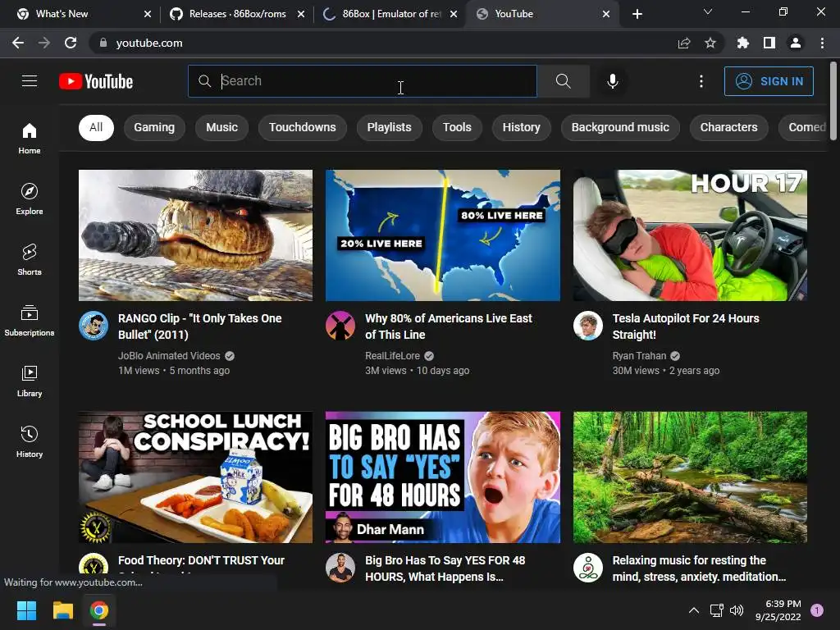Open Explore in the sidebar
This screenshot has width=840, height=630.
[x=30, y=199]
